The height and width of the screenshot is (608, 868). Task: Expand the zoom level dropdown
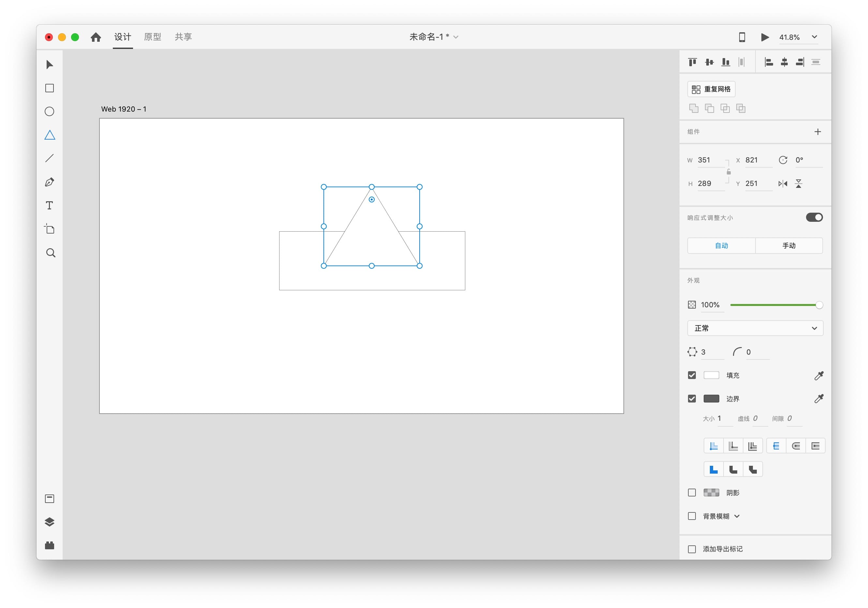pos(814,37)
